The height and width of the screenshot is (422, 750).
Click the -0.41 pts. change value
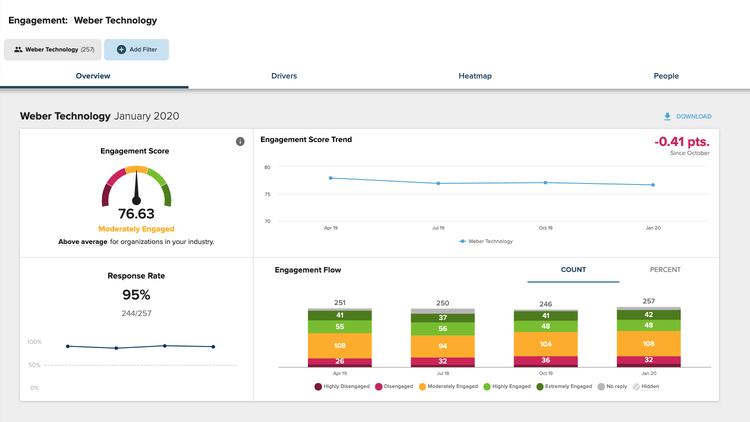pos(682,142)
